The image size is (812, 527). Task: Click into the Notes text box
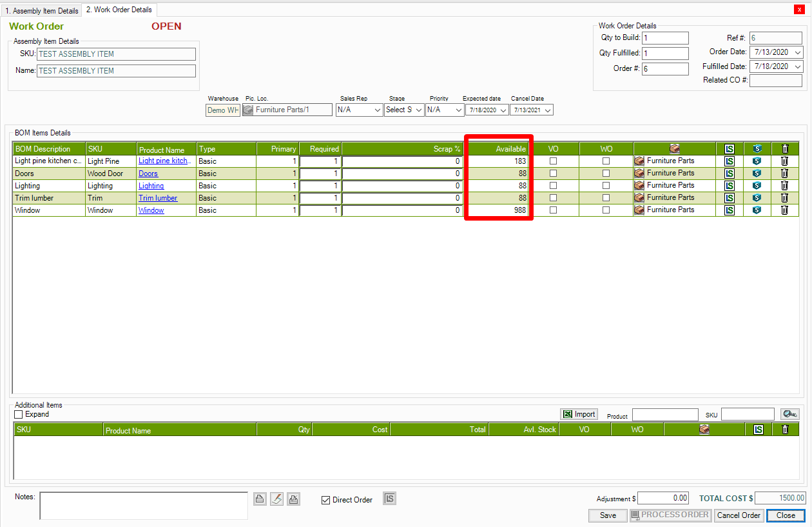click(143, 506)
